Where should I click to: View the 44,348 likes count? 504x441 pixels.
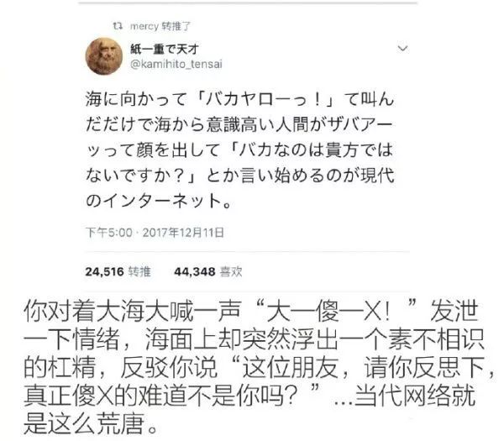coord(195,272)
